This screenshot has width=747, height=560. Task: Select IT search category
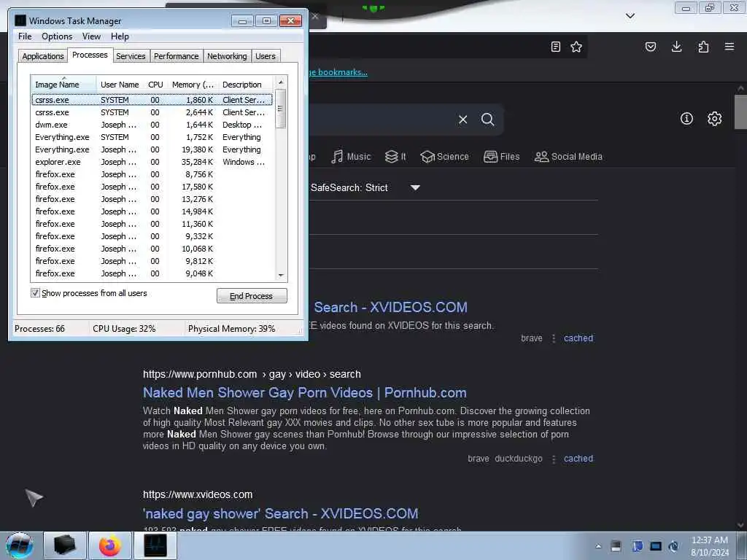pyautogui.click(x=395, y=157)
